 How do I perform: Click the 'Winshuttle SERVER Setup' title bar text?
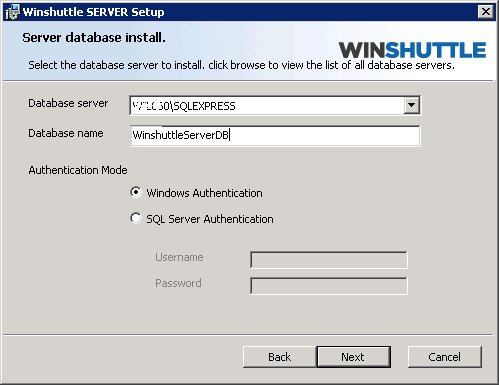[93, 12]
